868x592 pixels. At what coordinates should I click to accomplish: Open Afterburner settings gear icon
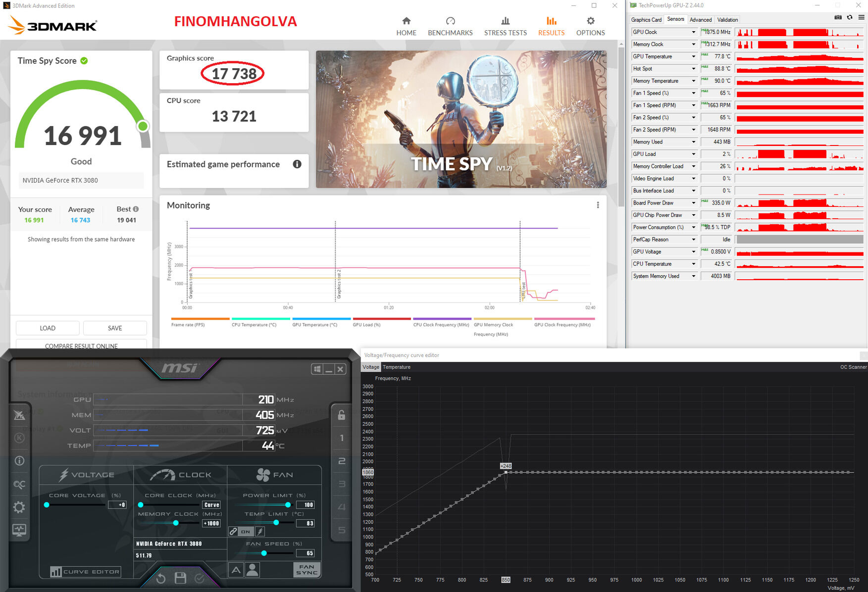coord(19,507)
